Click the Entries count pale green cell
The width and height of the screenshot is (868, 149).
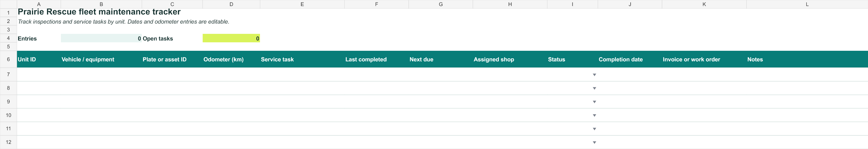pos(101,38)
